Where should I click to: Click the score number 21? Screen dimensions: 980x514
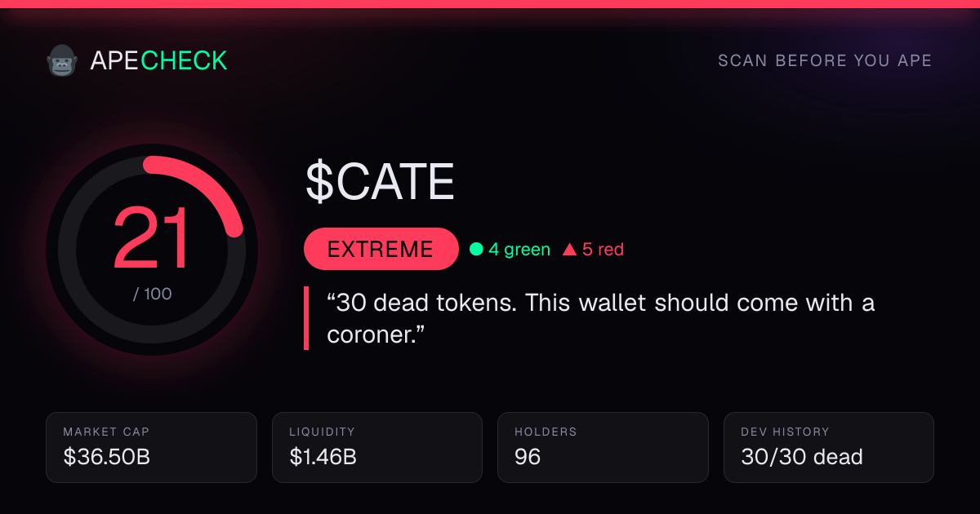pyautogui.click(x=152, y=237)
